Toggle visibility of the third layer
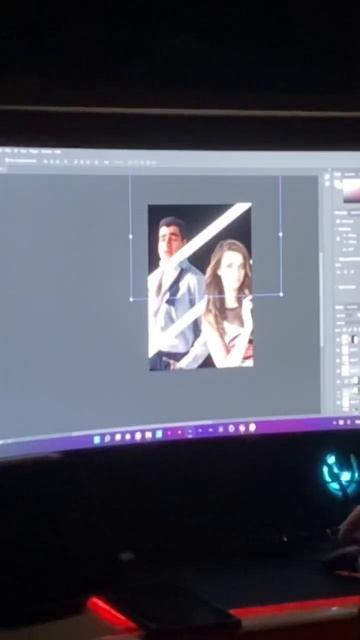The height and width of the screenshot is (640, 360). click(x=338, y=360)
